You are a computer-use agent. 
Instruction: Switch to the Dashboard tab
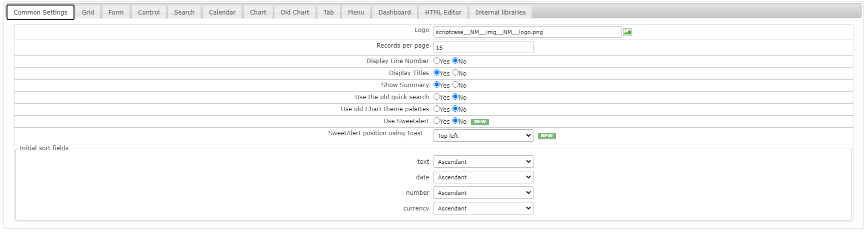pyautogui.click(x=394, y=12)
